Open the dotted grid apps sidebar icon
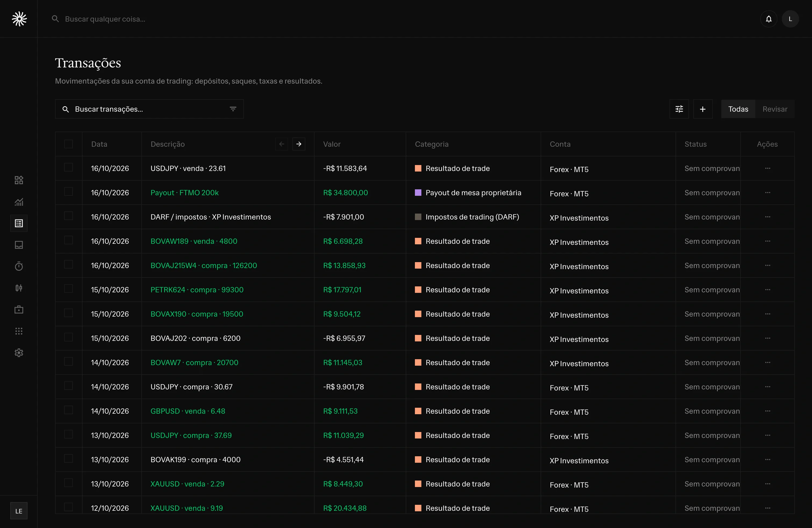Viewport: 812px width, 528px height. pos(19,331)
